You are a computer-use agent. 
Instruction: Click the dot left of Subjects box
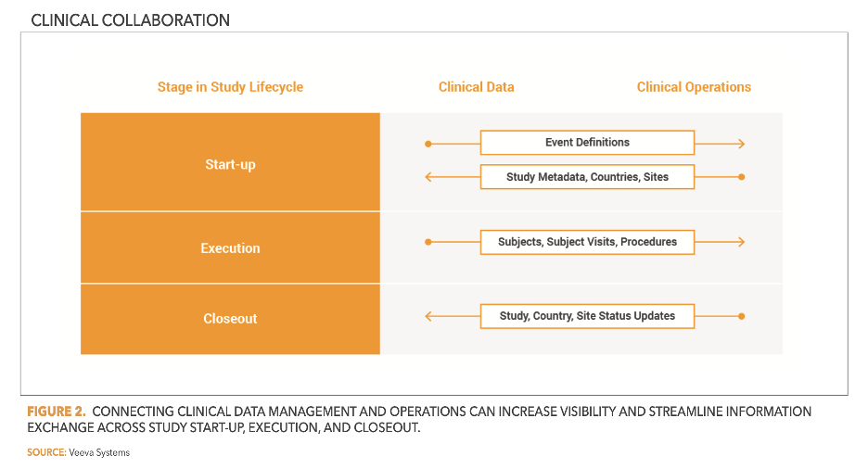[x=428, y=242]
